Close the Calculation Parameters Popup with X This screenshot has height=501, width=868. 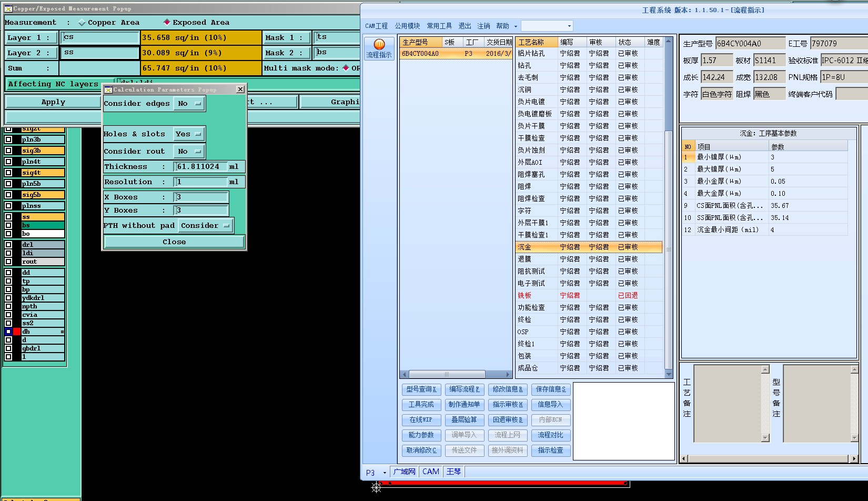pos(240,89)
